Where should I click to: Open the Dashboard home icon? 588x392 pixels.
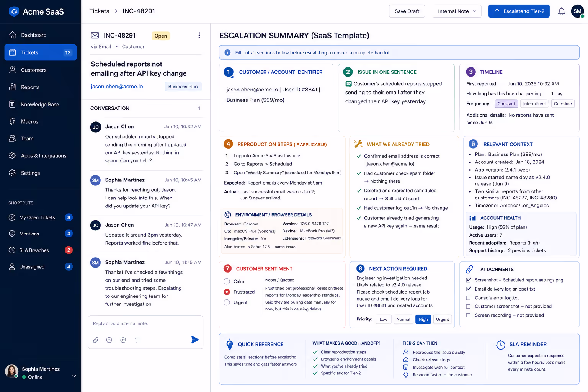point(12,35)
